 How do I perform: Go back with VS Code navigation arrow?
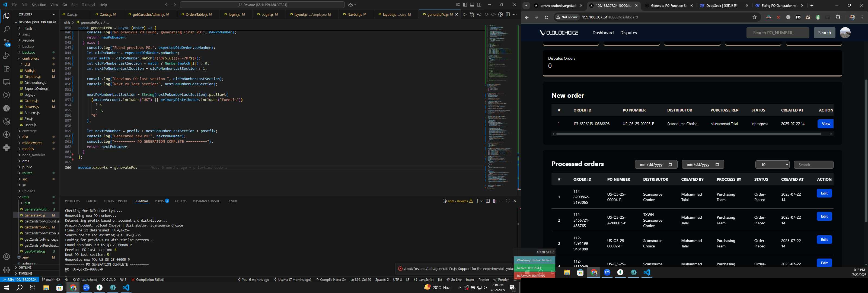click(x=167, y=5)
